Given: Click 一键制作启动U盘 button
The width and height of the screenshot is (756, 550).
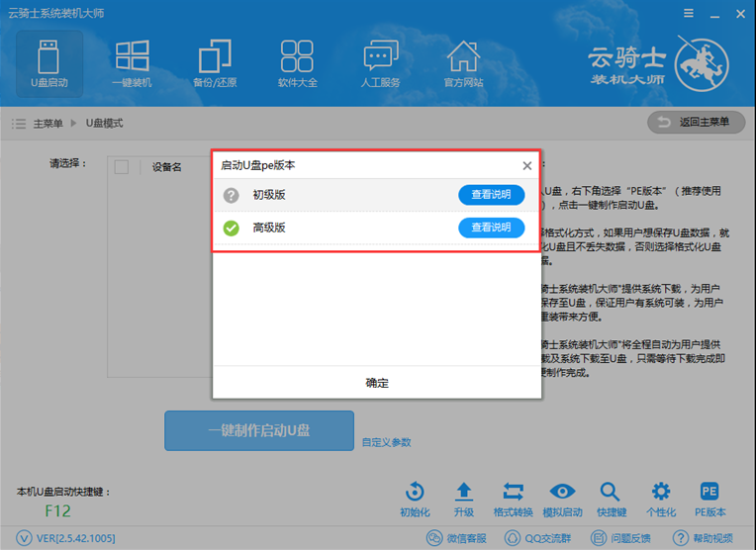Looking at the screenshot, I should click(259, 430).
